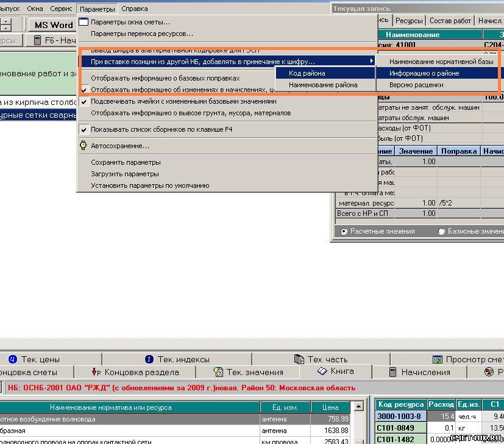Click the Значение column header
The image size is (504, 444).
coord(416,151)
